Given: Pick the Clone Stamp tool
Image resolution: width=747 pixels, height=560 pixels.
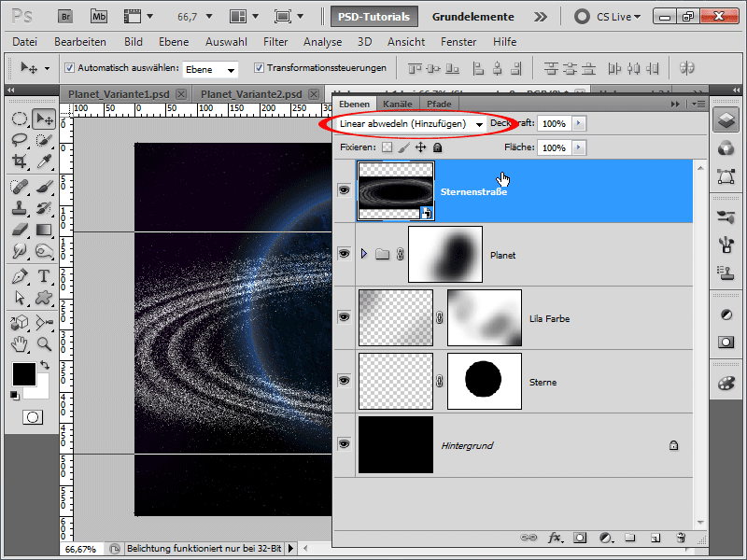Looking at the screenshot, I should (19, 207).
